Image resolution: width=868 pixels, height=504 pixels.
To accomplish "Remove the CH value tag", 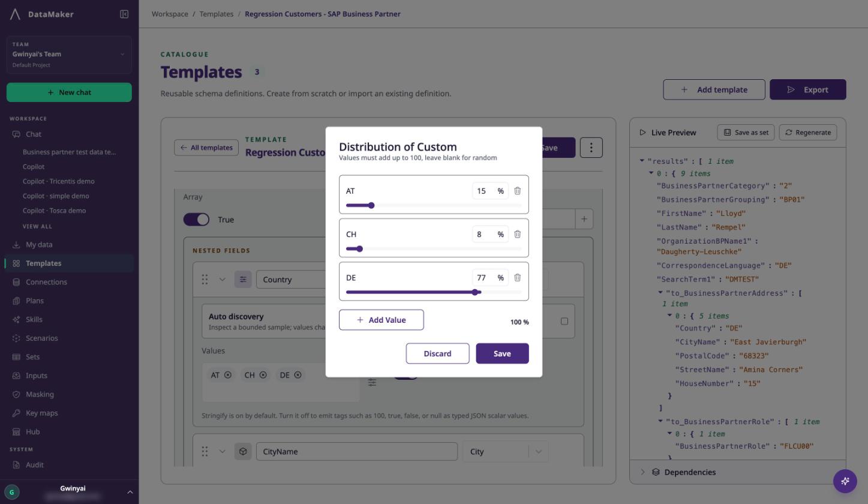I will pos(263,375).
